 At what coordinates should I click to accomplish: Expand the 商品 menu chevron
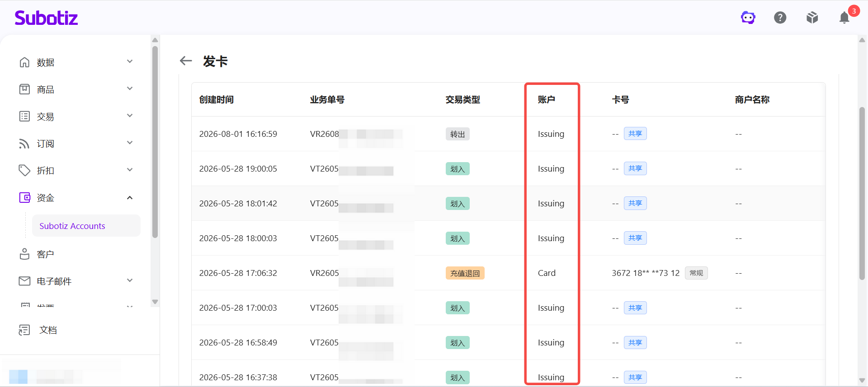click(x=130, y=89)
